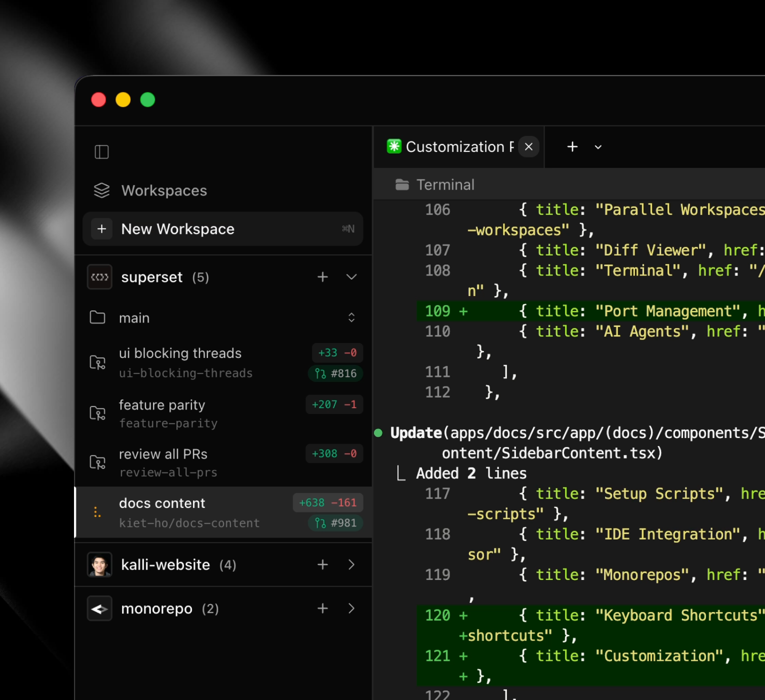765x700 pixels.
Task: Add a workspace to monorepo
Action: [322, 608]
